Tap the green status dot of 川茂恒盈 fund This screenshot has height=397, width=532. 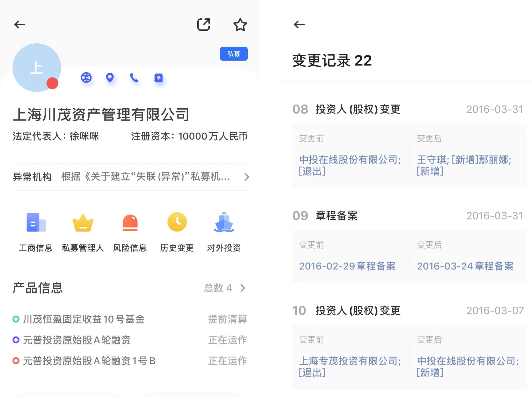click(x=16, y=319)
